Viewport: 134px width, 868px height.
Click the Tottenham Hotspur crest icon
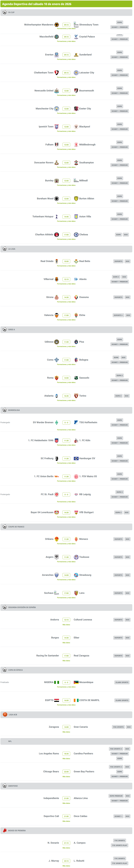[57, 217]
